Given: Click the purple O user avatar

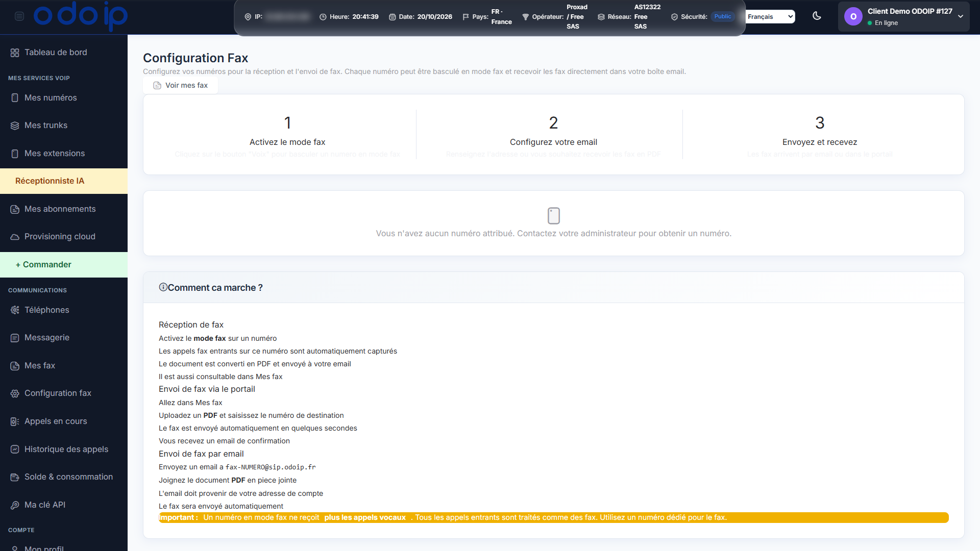Looking at the screenshot, I should pos(853,17).
